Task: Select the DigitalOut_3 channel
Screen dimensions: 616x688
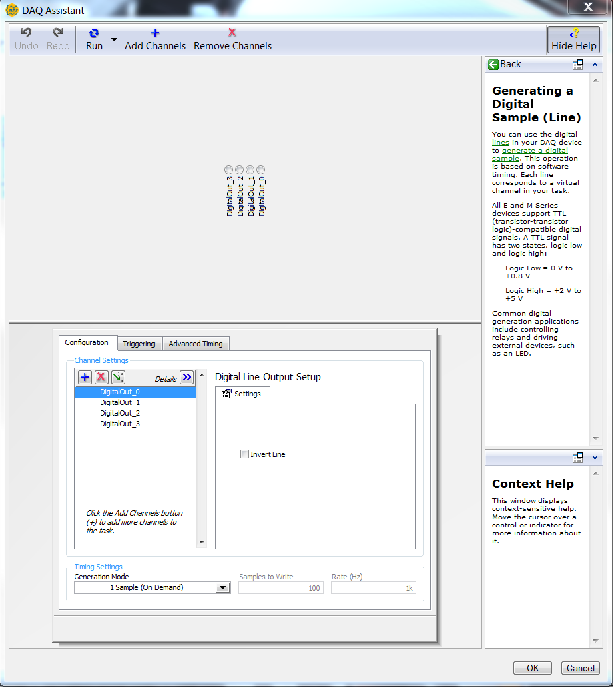Action: pyautogui.click(x=135, y=424)
